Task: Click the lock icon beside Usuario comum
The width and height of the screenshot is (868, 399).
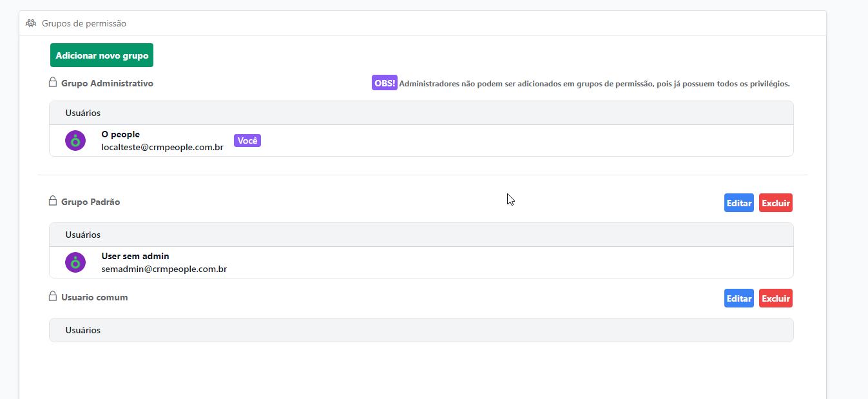Action: pos(53,297)
